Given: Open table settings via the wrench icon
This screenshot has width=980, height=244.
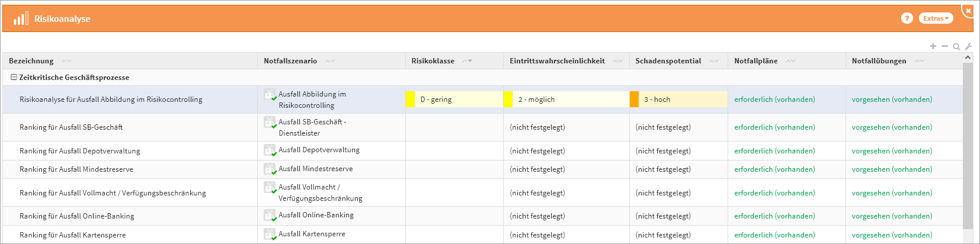Looking at the screenshot, I should point(968,46).
